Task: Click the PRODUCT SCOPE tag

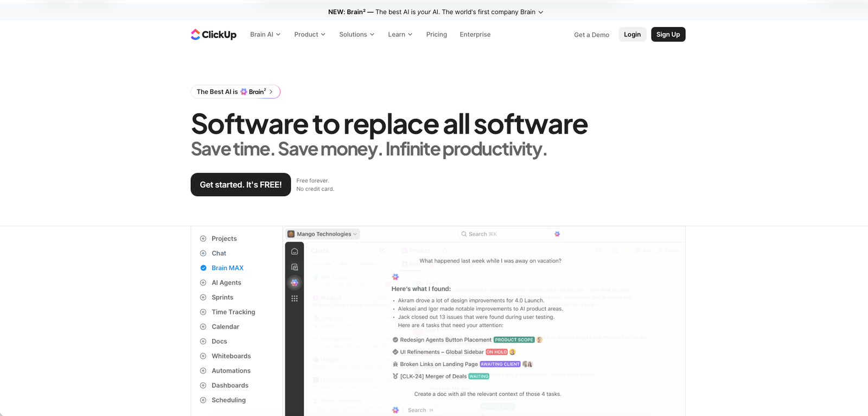Action: point(514,340)
